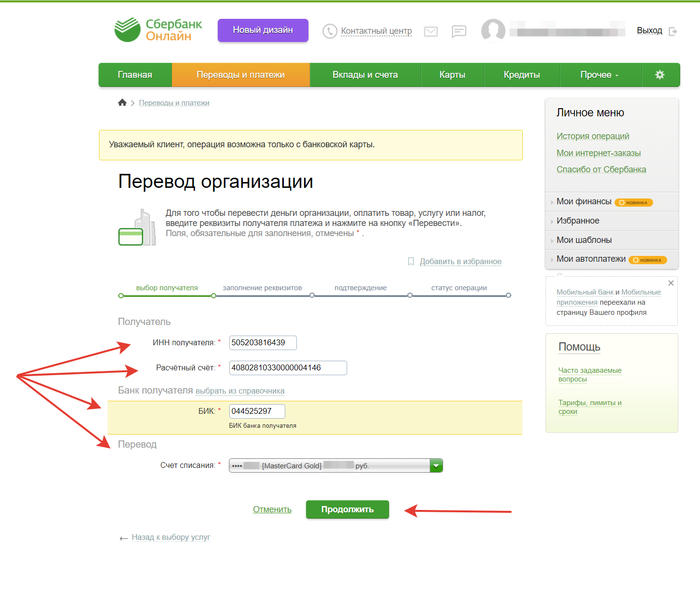The image size is (700, 606).
Task: Open the chat bubble icon
Action: 459,31
